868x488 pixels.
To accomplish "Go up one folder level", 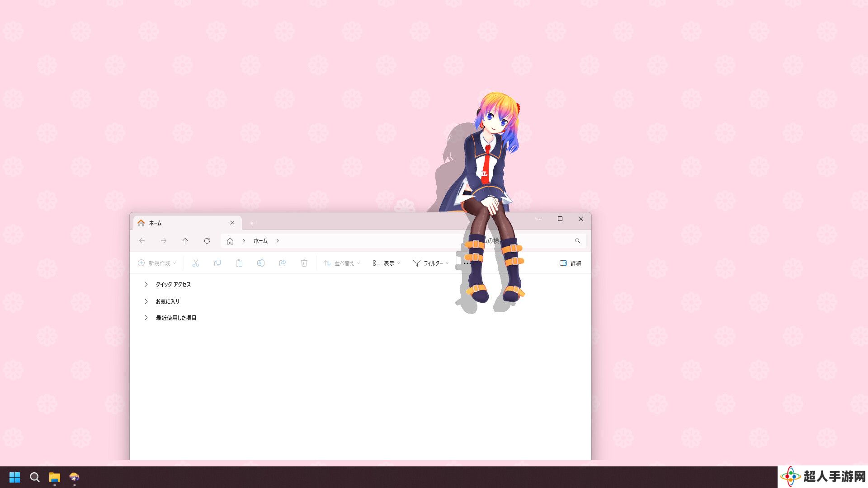I will [185, 241].
